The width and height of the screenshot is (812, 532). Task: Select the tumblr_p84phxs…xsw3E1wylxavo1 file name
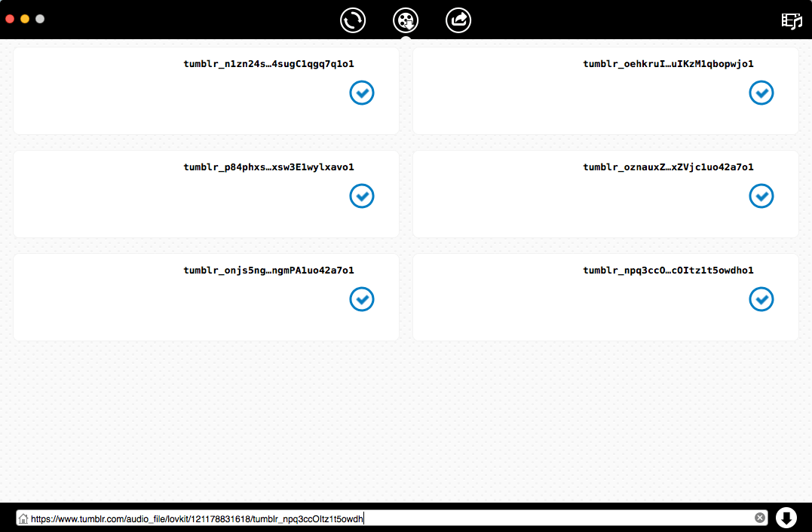click(x=268, y=167)
